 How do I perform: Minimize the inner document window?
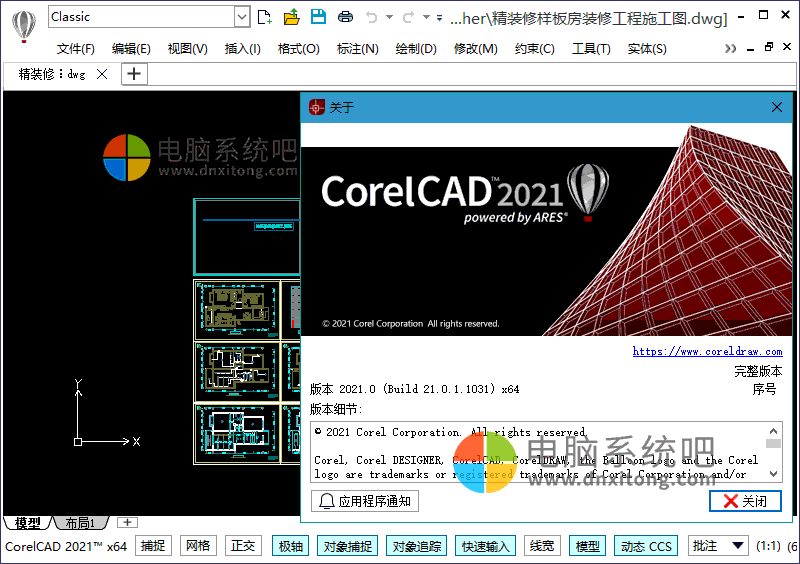click(750, 49)
